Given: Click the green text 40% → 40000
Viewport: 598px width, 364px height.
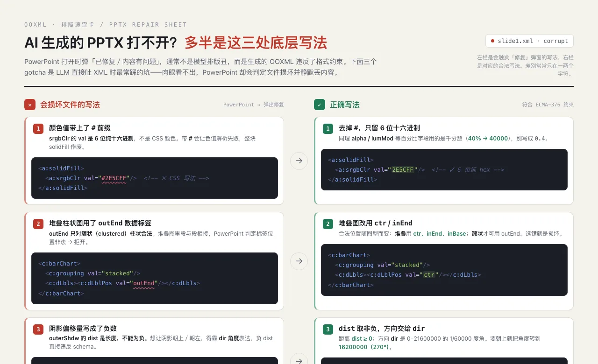Looking at the screenshot, I should click(488, 139).
